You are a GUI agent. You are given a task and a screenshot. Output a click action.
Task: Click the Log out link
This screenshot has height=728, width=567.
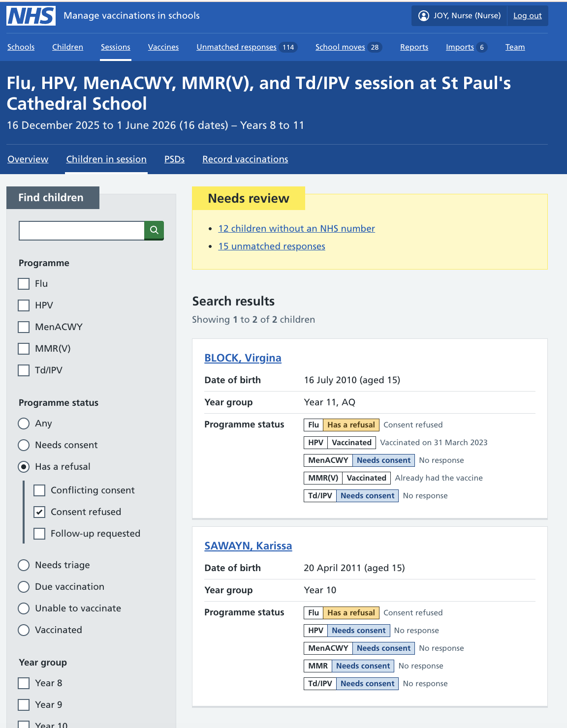click(527, 16)
